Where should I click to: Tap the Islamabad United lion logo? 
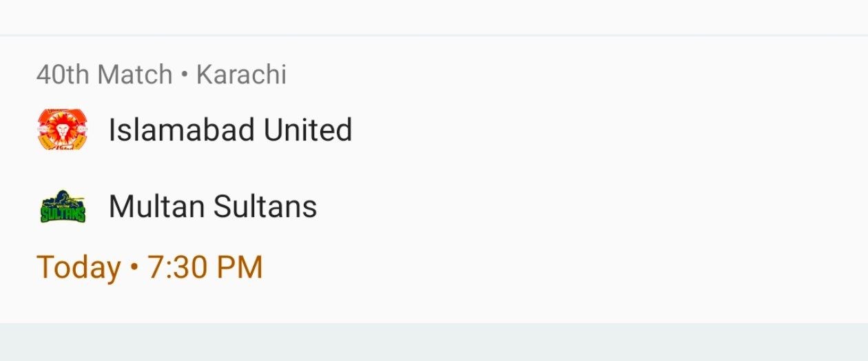(x=62, y=130)
